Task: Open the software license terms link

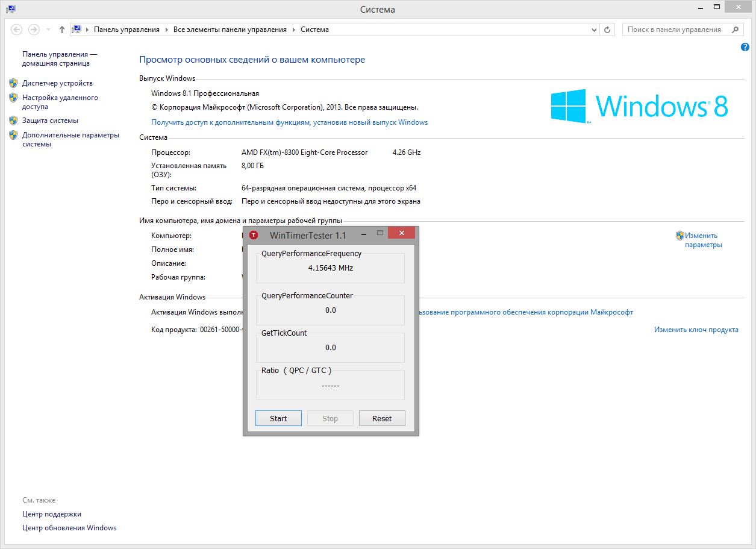Action: 526,312
